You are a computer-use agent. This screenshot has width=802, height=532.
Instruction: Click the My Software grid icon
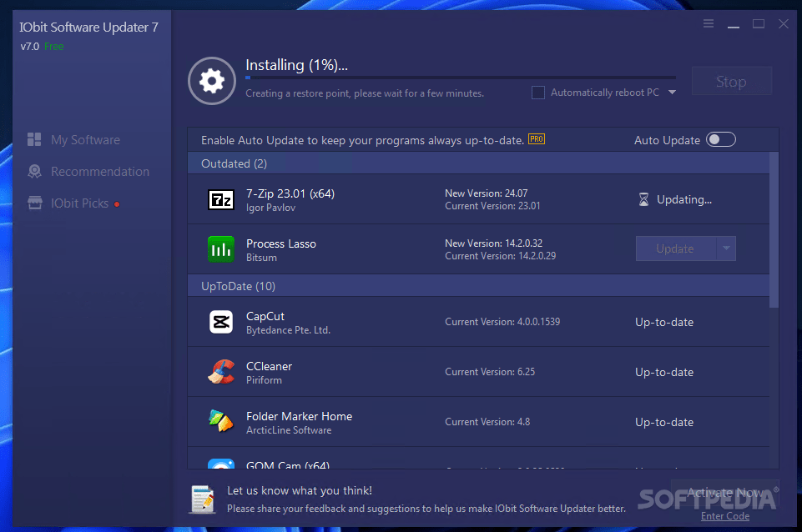coord(34,139)
